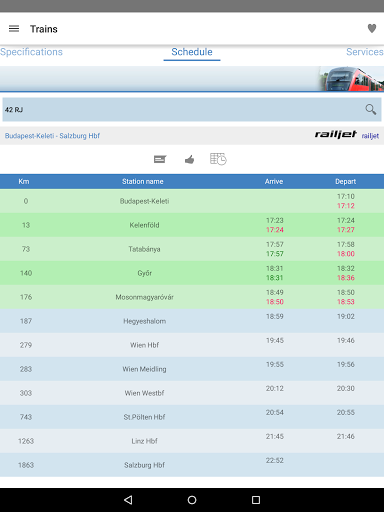The image size is (384, 512).
Task: Tap Android back navigation button
Action: pyautogui.click(x=128, y=500)
